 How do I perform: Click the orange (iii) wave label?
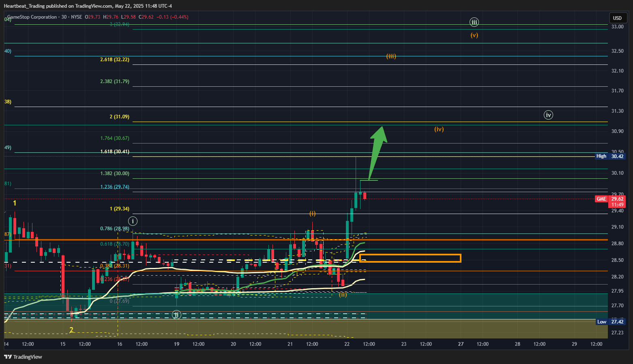click(x=391, y=56)
